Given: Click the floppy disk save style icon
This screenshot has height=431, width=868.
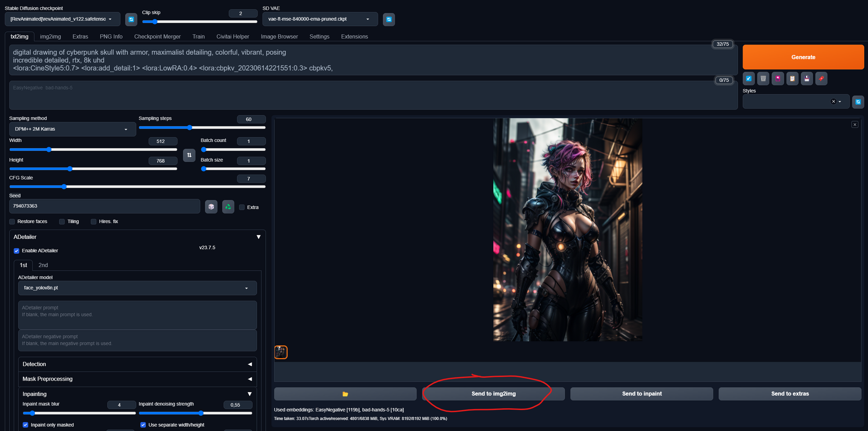Looking at the screenshot, I should pyautogui.click(x=807, y=78).
